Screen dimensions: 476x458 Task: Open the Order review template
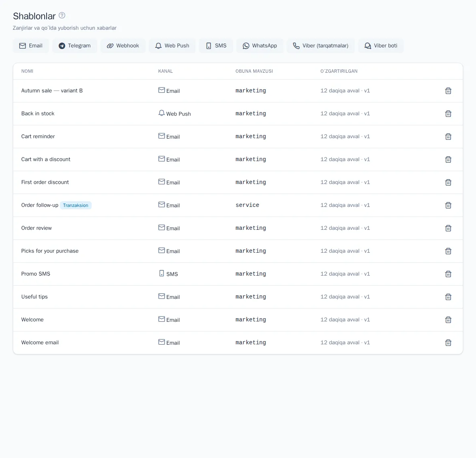[37, 228]
